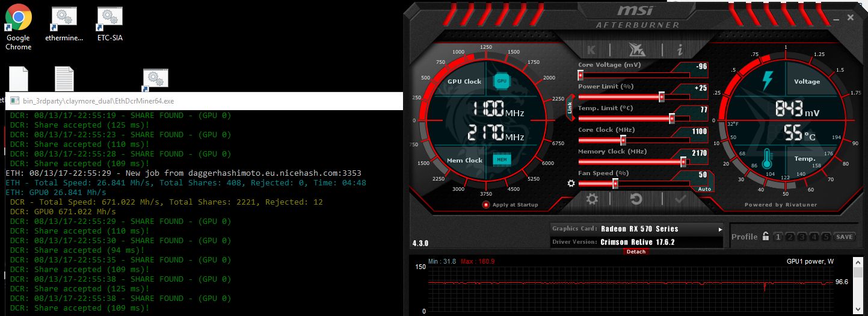This screenshot has height=316, width=868.
Task: Select the blank document desktop file icon
Action: click(18, 79)
